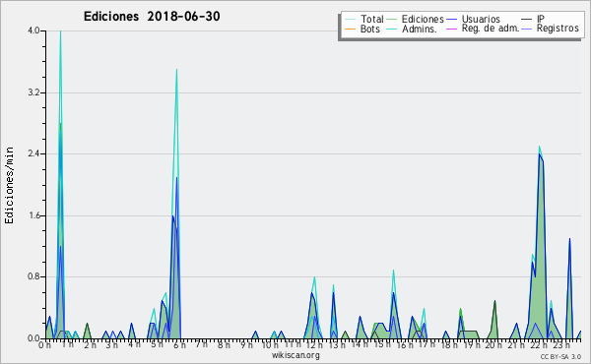Click the wikiscan.org text below chart
This screenshot has height=364, width=591.
(295, 355)
